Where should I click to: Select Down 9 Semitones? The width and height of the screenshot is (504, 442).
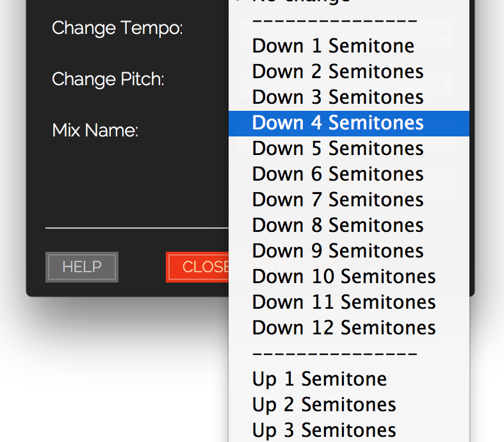tap(337, 251)
